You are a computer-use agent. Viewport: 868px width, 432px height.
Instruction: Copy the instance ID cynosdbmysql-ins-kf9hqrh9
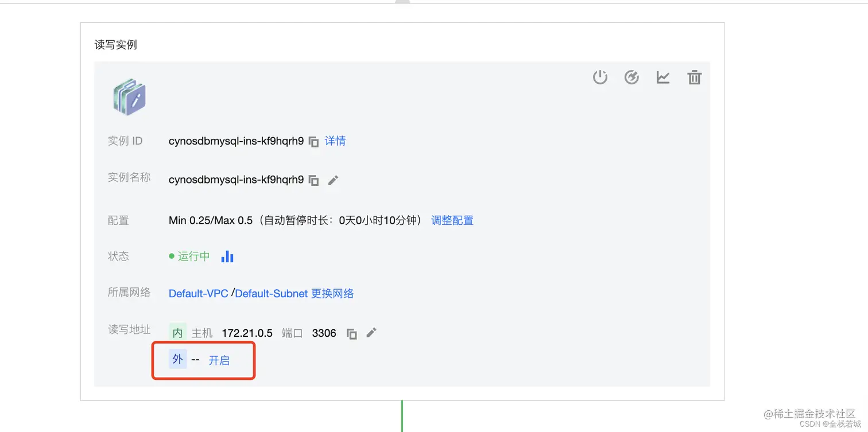click(313, 141)
